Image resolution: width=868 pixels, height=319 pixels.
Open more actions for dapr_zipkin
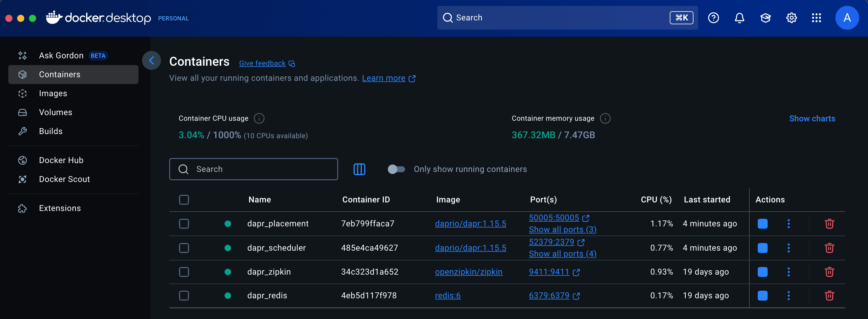pyautogui.click(x=788, y=272)
